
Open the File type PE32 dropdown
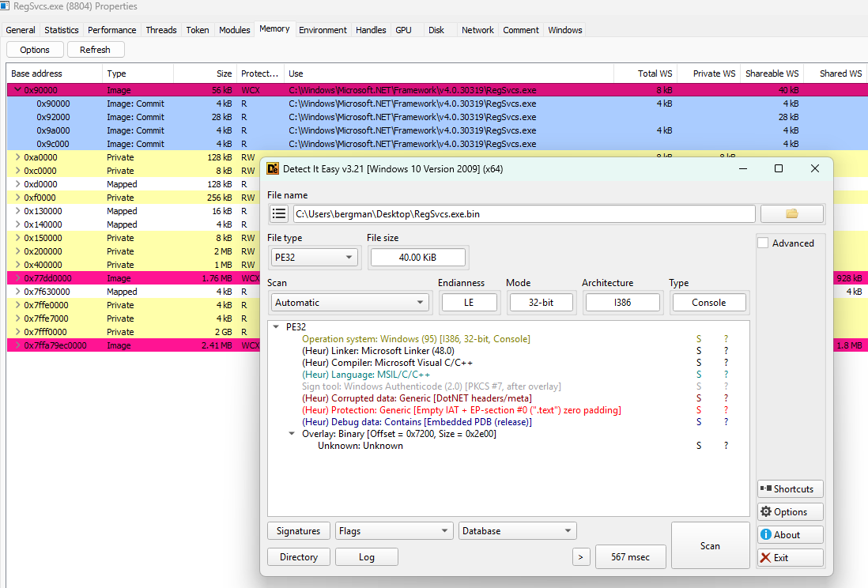(x=314, y=258)
